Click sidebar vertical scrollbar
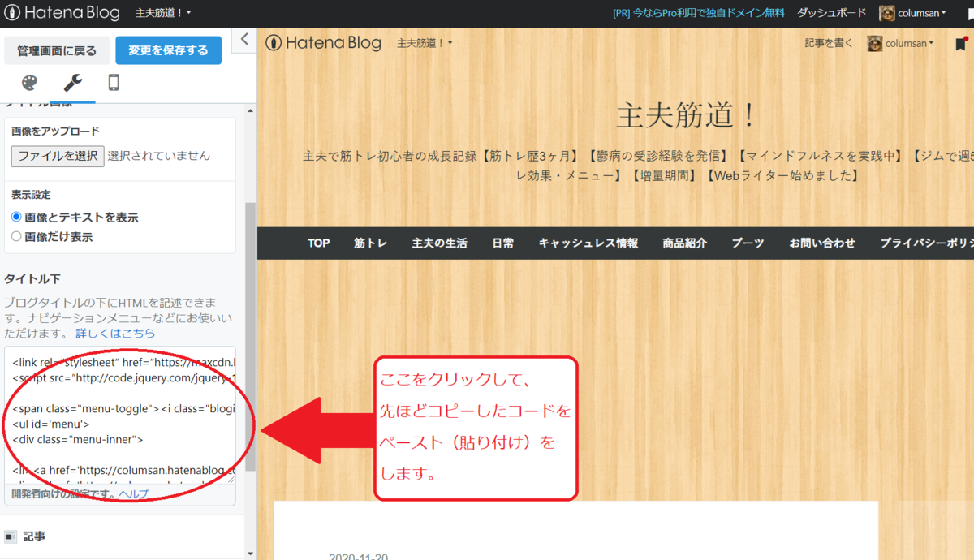Screen dimensions: 974x560 (x=251, y=337)
